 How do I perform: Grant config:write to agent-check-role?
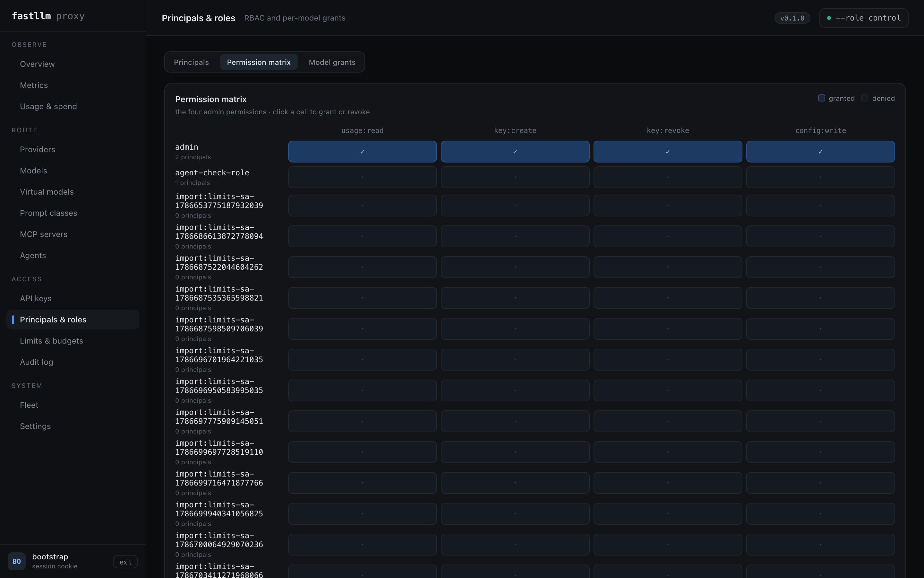point(820,177)
